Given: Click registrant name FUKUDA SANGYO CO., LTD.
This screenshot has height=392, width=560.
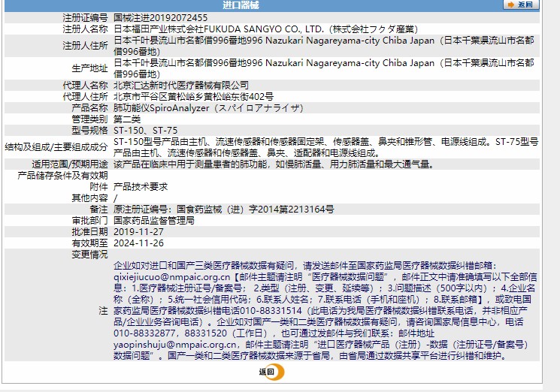Looking at the screenshot, I should coord(264,29).
